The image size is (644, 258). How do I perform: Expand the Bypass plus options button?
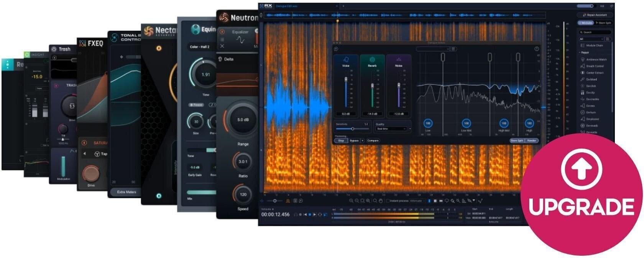pyautogui.click(x=363, y=141)
